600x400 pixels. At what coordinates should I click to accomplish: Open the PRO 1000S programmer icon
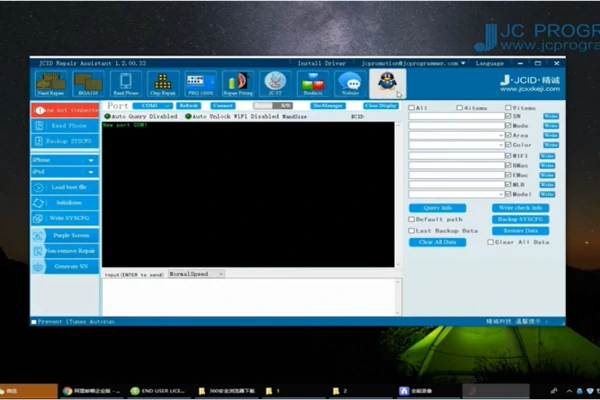pos(200,83)
